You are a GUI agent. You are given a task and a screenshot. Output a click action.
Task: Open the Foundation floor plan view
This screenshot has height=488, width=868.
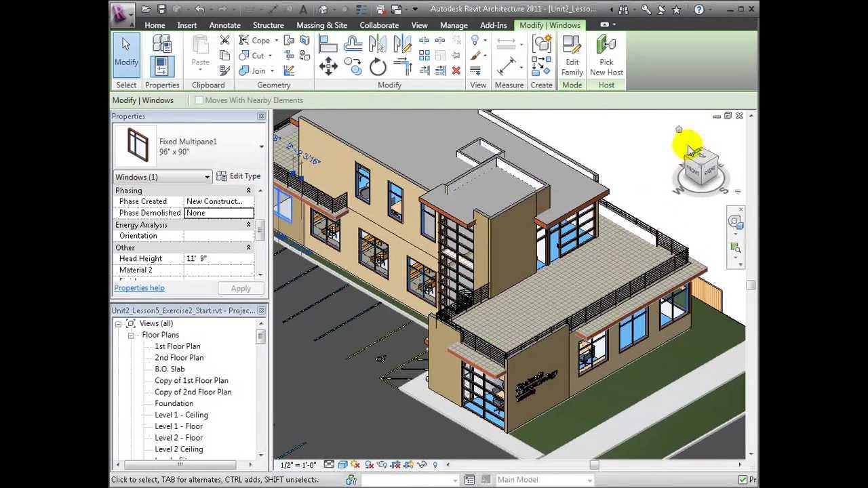click(x=174, y=403)
